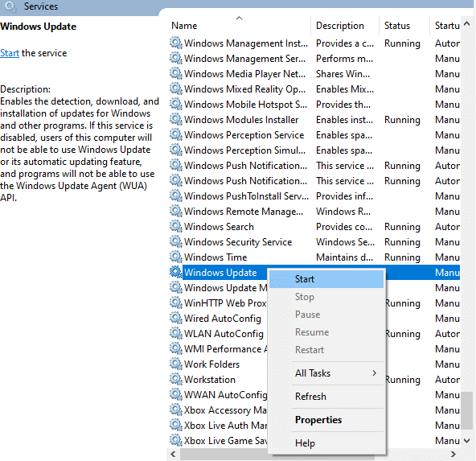Click the WLAN AutoConfig service icon
The width and height of the screenshot is (476, 461).
coord(176,333)
